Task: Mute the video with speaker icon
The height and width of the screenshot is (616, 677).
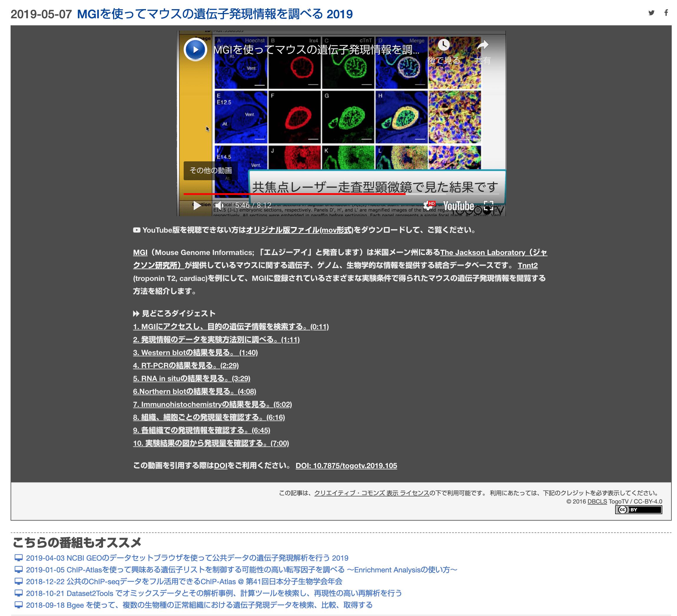Action: pyautogui.click(x=219, y=205)
